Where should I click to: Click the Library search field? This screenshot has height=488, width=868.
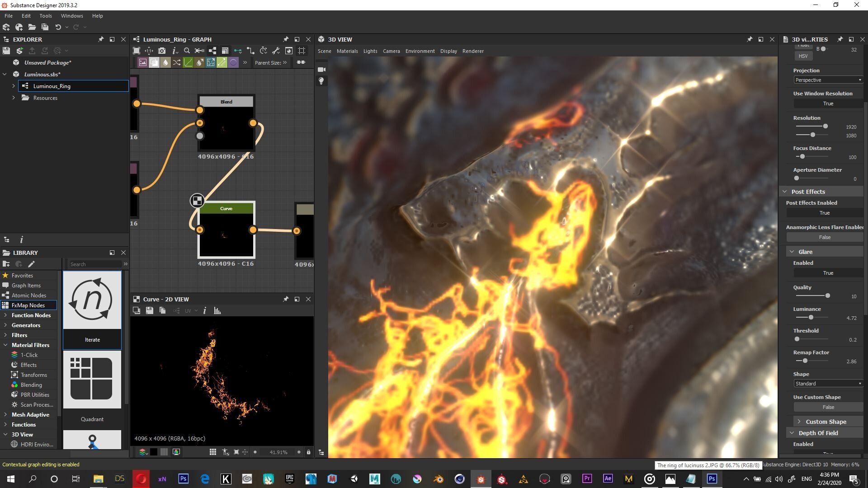tap(95, 264)
